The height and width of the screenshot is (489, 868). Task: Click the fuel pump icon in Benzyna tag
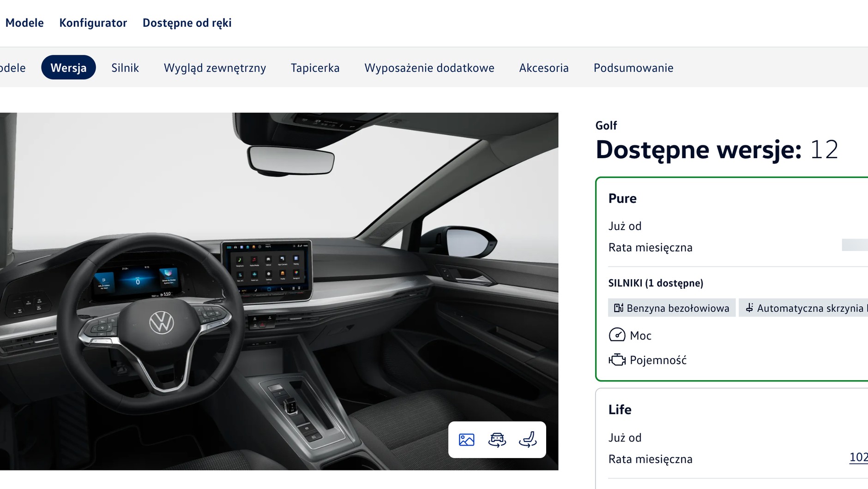pos(619,308)
